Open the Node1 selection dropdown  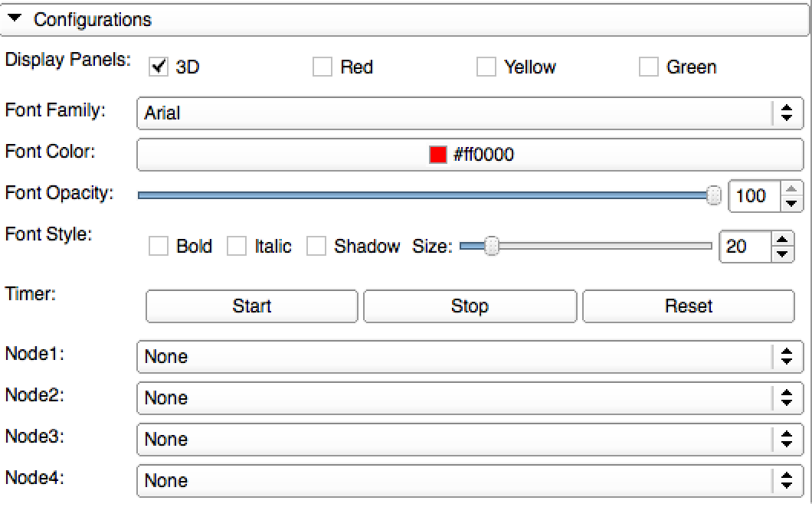coord(469,357)
